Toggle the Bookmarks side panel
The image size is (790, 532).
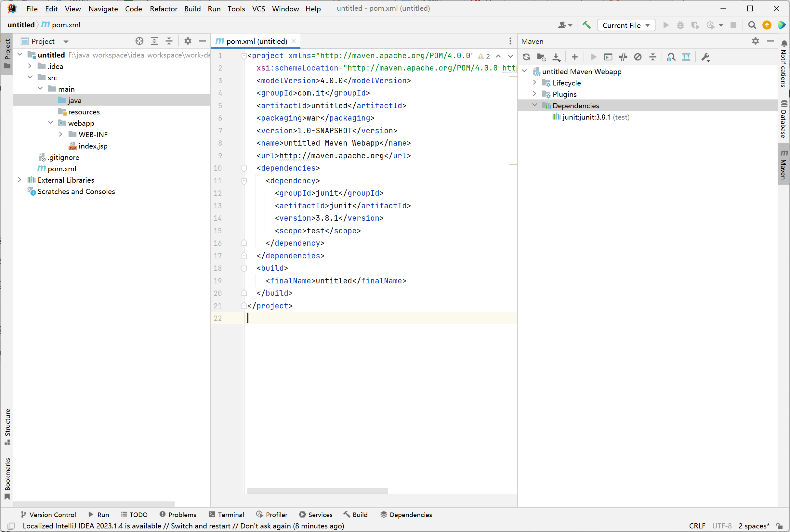(x=7, y=478)
